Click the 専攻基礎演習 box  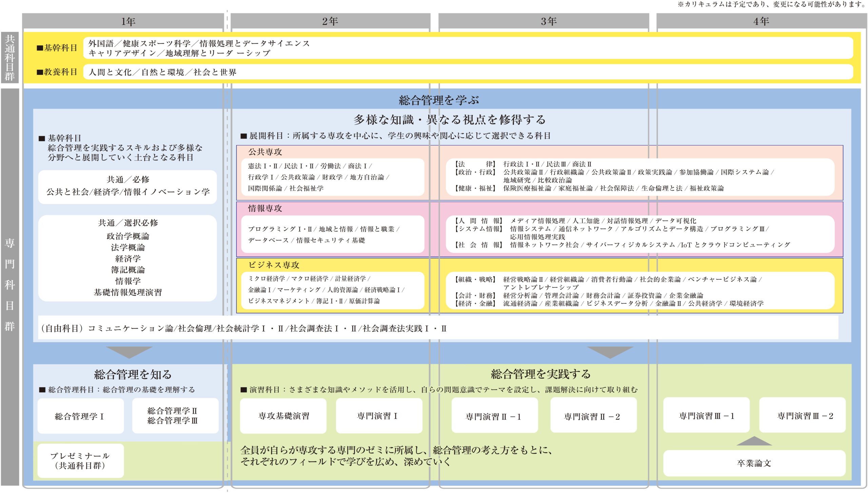point(283,416)
